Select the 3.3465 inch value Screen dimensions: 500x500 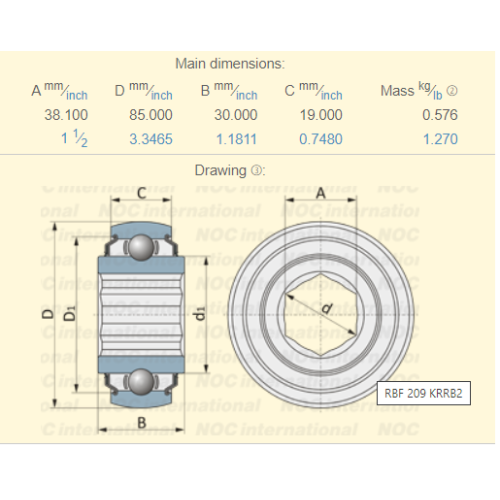pyautogui.click(x=151, y=139)
